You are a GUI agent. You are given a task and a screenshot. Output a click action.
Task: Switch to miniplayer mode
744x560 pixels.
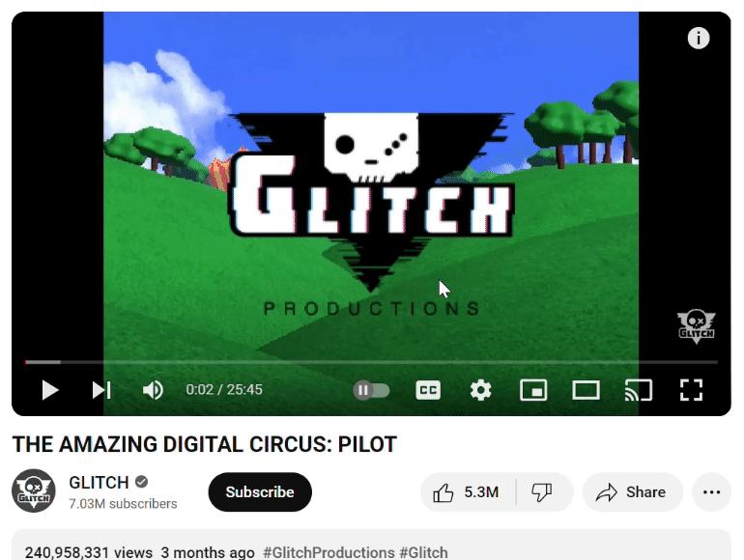533,390
